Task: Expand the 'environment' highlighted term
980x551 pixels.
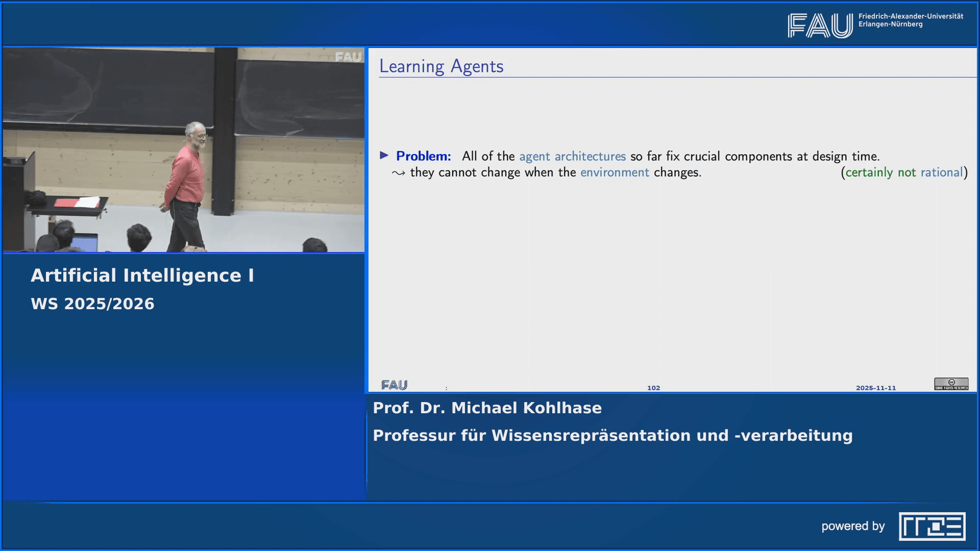Action: click(615, 172)
